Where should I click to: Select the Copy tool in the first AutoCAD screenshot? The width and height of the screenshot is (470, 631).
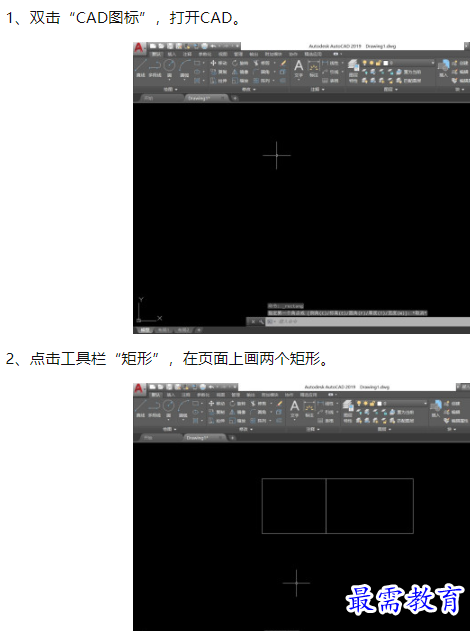(x=219, y=72)
